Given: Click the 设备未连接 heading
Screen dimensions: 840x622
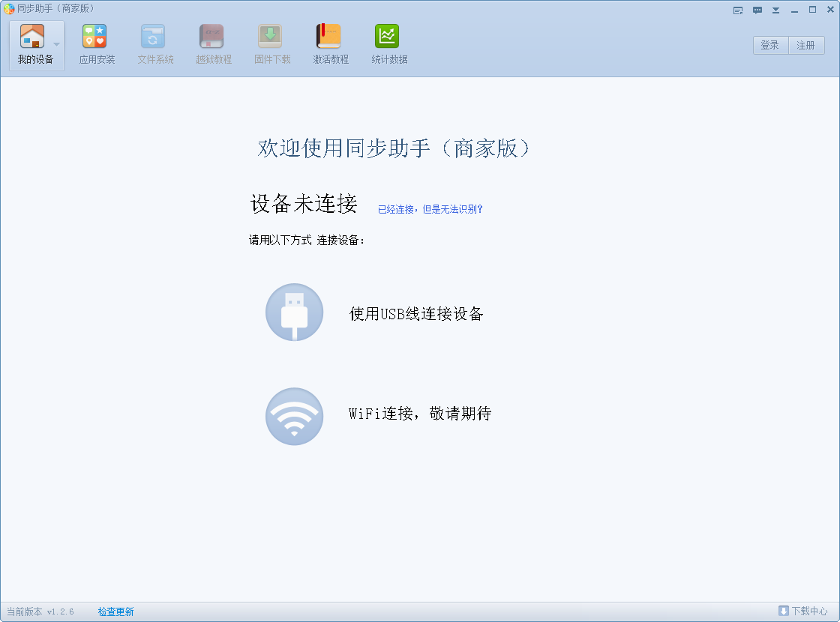Looking at the screenshot, I should pyautogui.click(x=304, y=204).
